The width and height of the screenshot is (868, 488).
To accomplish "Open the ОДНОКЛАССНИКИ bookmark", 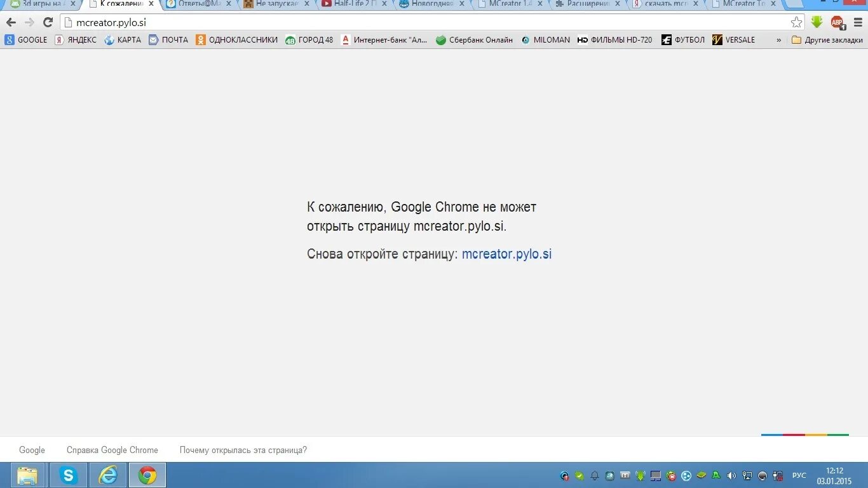I will click(237, 39).
